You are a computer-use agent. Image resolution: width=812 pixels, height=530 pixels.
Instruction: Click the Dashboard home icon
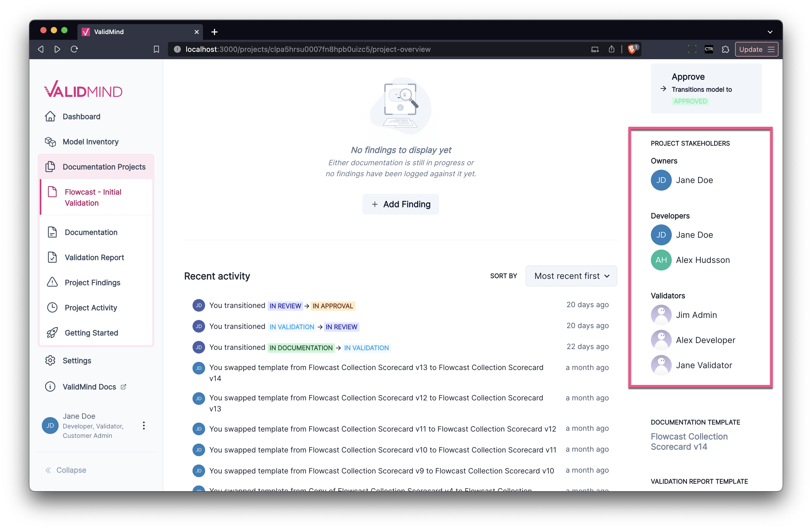click(x=50, y=117)
